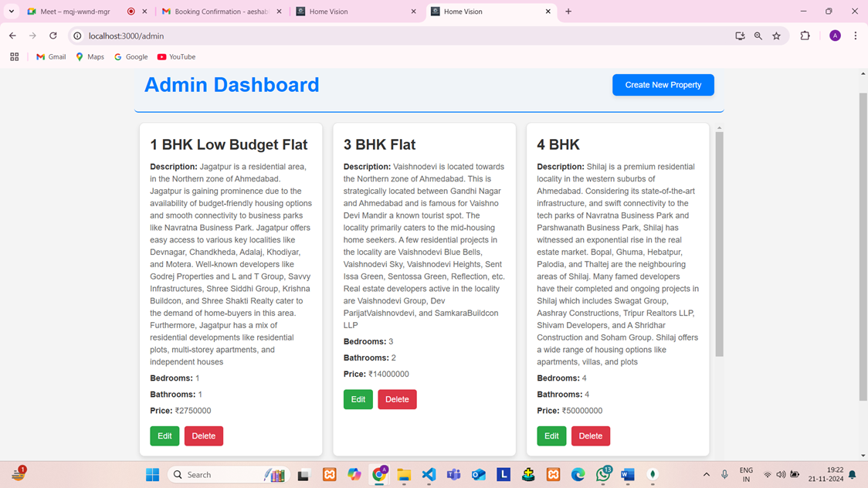The image size is (868, 488).
Task: Click the Create New Property button
Action: pos(663,85)
